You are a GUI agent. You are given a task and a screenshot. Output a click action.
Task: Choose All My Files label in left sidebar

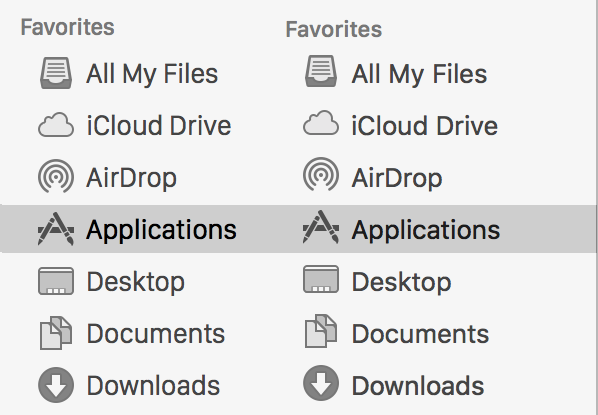152,74
